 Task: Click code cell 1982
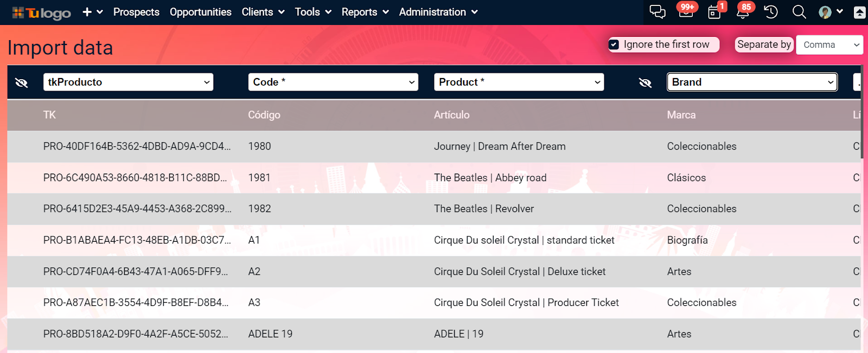pos(259,209)
